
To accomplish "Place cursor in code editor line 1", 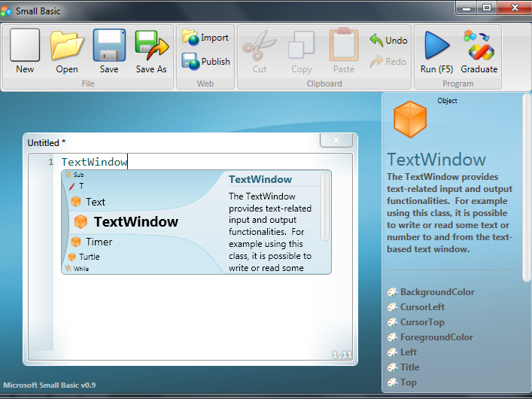I will [x=204, y=162].
